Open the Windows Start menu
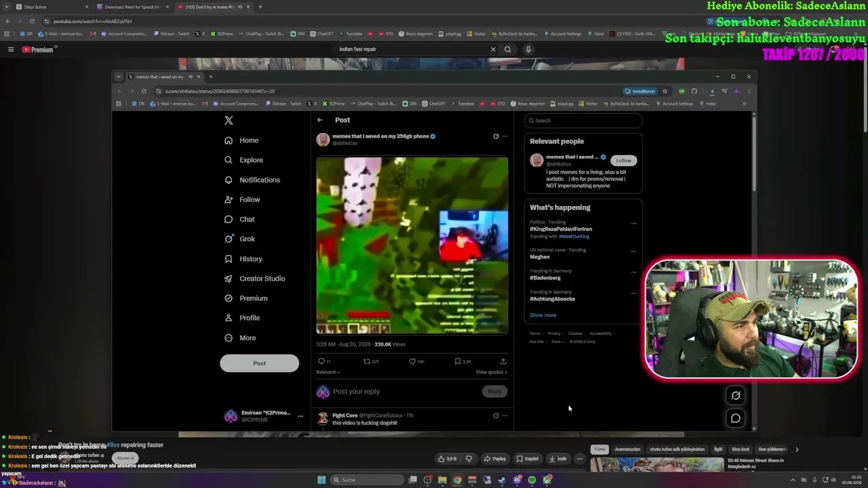Screen dimensions: 868x488 pos(321,480)
